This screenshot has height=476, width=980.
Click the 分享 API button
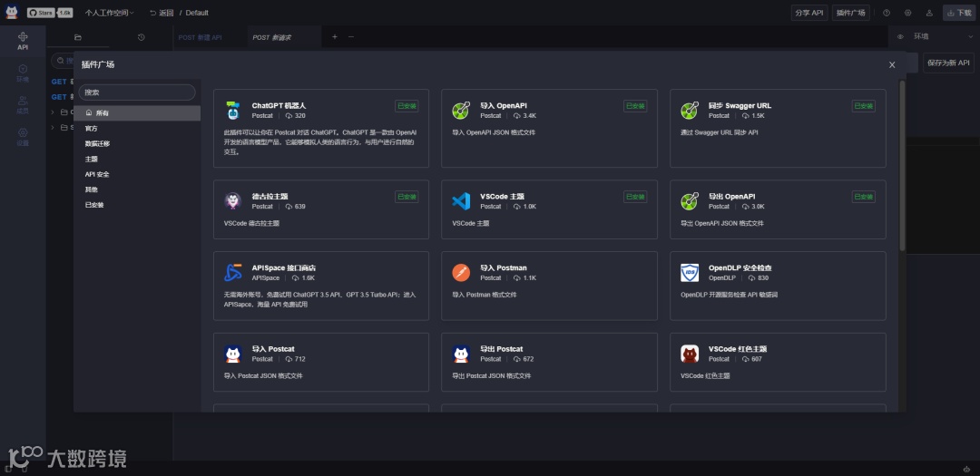pos(809,13)
